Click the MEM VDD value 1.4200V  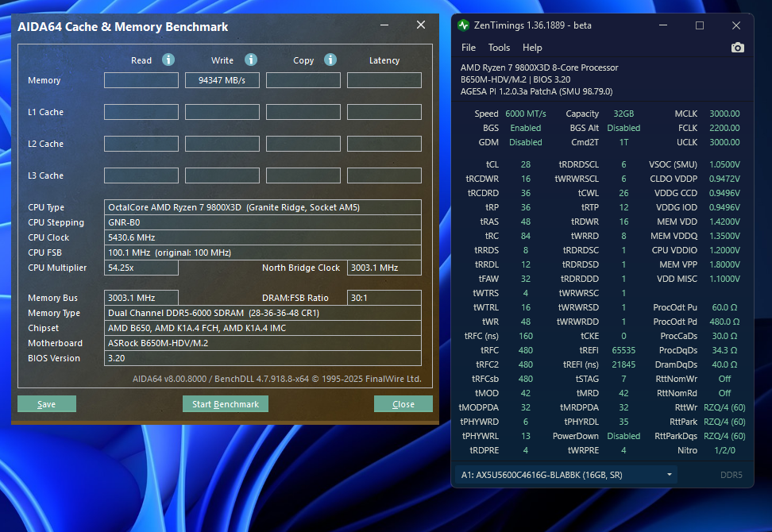pos(724,222)
